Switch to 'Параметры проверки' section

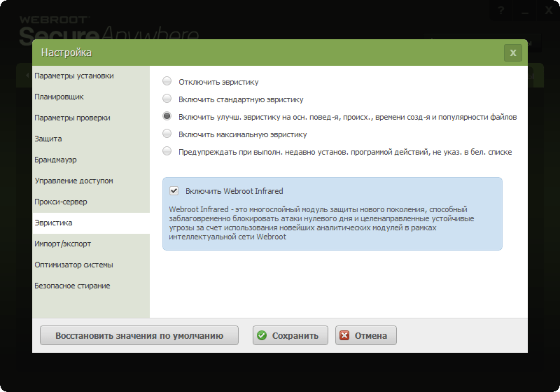[91, 118]
